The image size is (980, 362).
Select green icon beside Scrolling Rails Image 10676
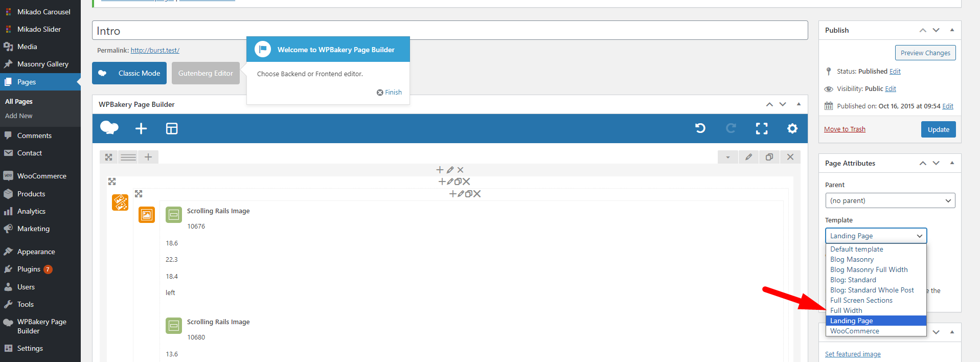pyautogui.click(x=174, y=215)
